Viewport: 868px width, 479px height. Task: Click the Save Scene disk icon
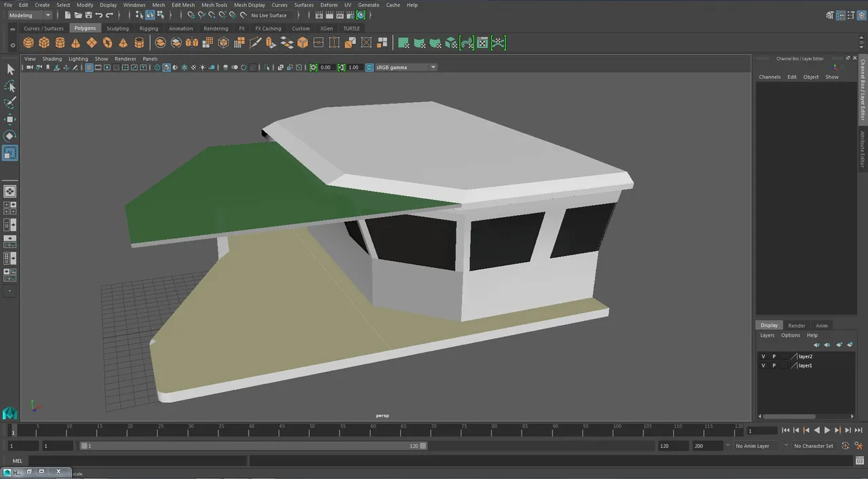pos(88,15)
